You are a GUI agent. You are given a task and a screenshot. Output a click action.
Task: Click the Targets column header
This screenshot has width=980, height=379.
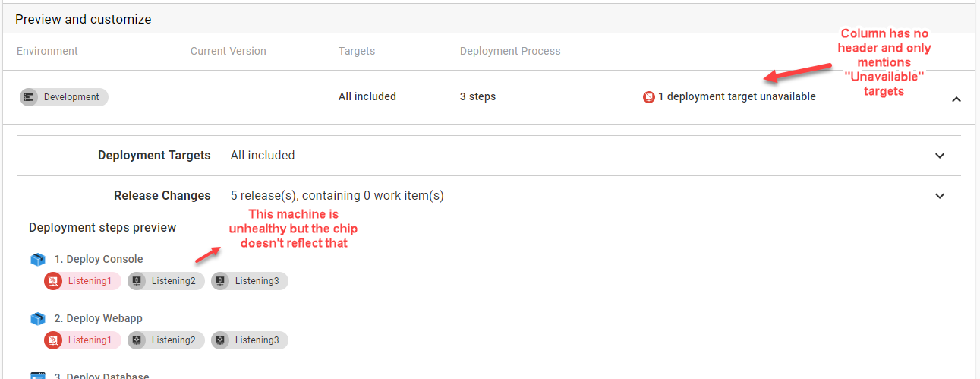(x=357, y=51)
